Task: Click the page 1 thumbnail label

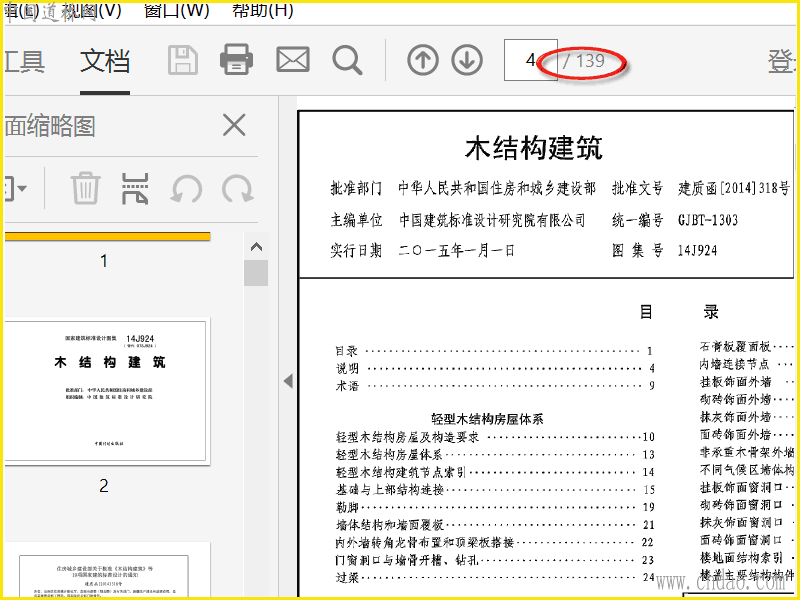Action: click(x=104, y=261)
